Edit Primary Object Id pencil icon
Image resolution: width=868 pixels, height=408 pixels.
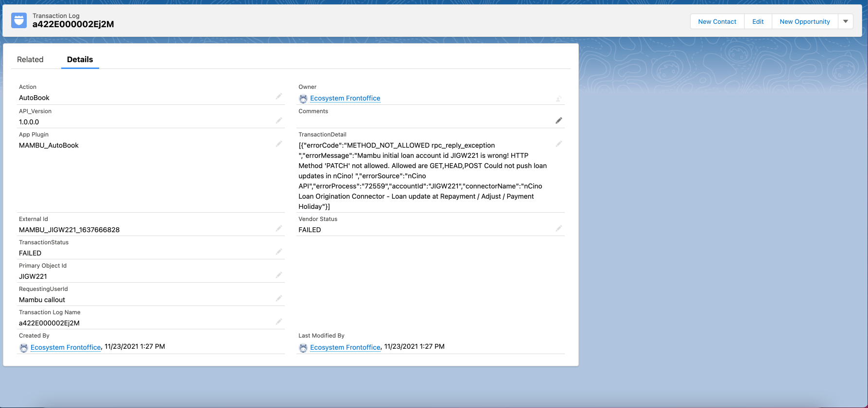[x=279, y=275]
